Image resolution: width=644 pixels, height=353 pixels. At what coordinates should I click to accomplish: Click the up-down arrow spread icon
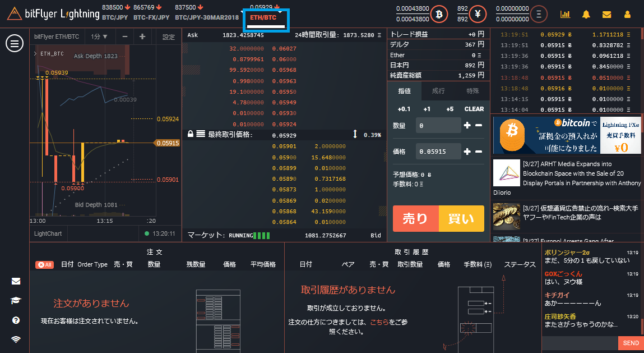pyautogui.click(x=355, y=134)
